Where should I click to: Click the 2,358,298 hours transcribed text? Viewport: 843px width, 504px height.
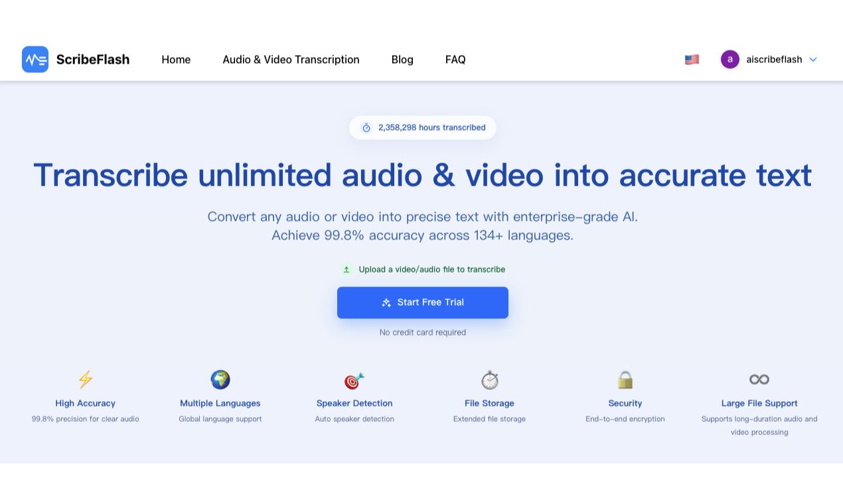point(432,127)
